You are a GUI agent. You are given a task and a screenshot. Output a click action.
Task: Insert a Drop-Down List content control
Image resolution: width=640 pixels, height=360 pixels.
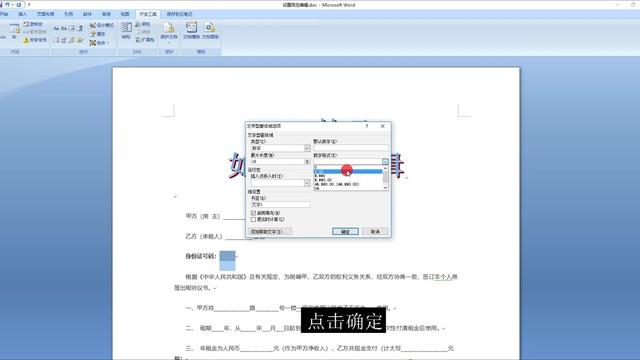(x=56, y=40)
